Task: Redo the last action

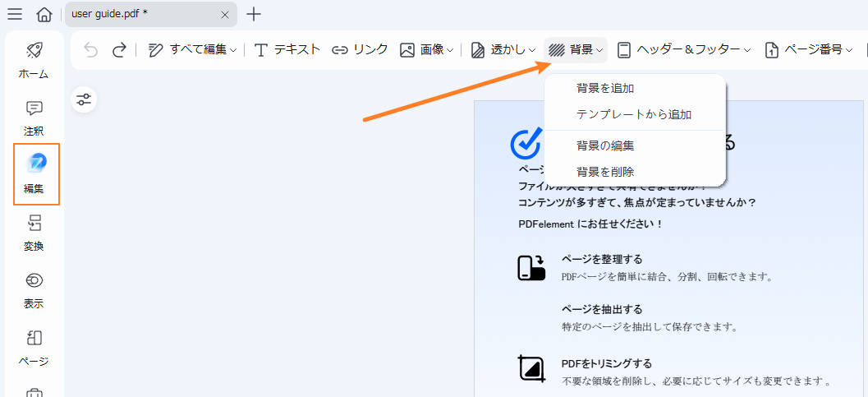Action: coord(119,50)
